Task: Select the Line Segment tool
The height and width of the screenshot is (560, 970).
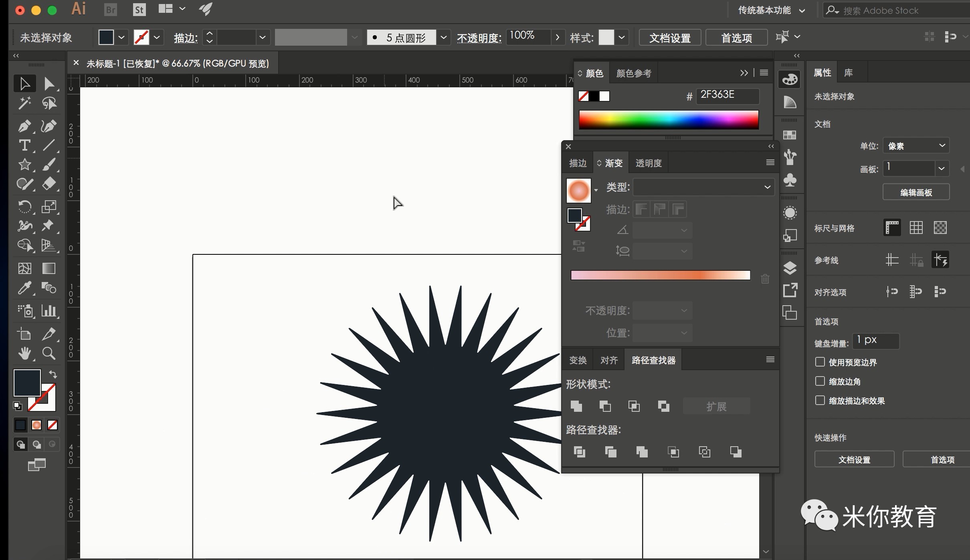Action: point(49,145)
